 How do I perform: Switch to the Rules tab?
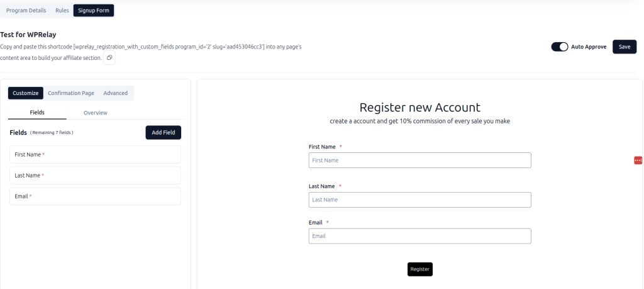click(x=62, y=10)
